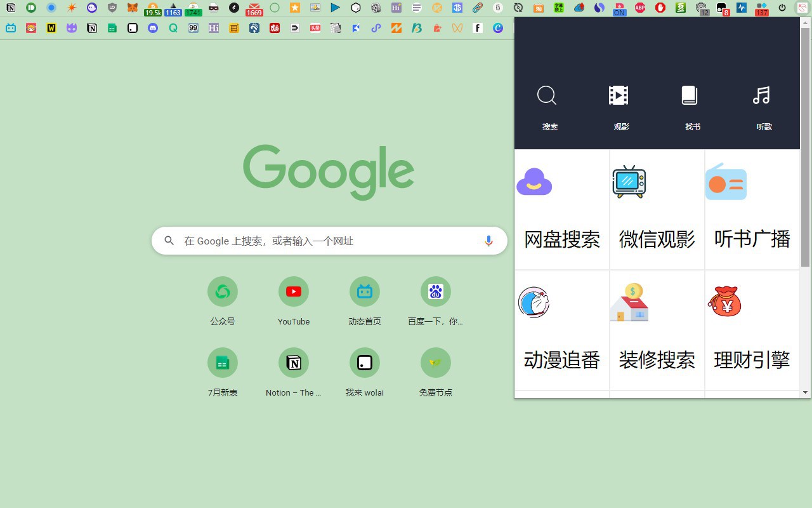Select the 听歌 music note icon
812x508 pixels.
click(761, 96)
